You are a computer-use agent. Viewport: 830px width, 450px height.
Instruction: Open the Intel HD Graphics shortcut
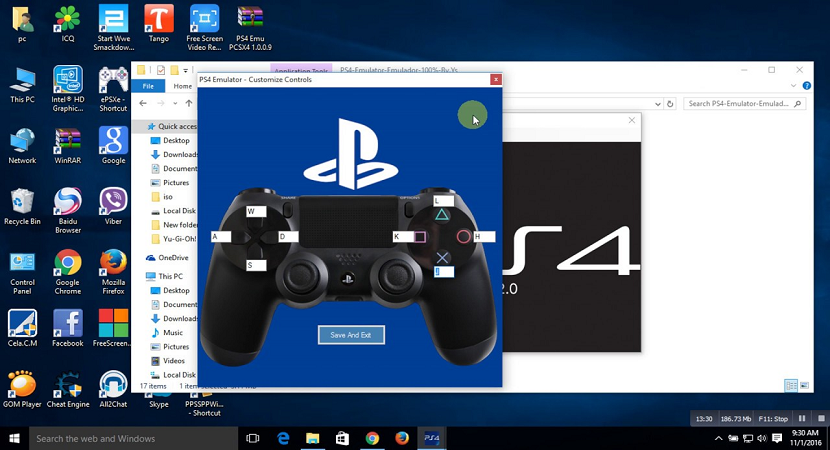point(68,88)
